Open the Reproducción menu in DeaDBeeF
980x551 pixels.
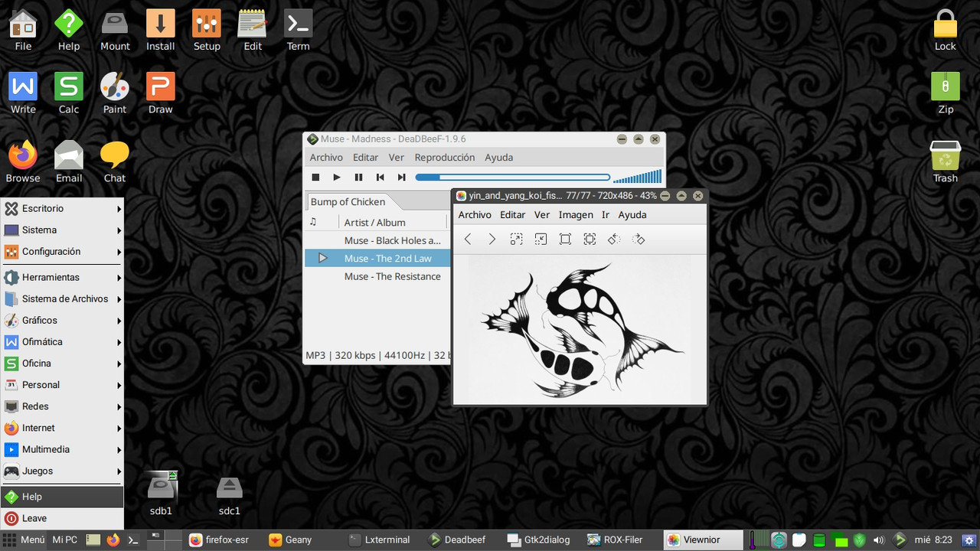tap(445, 158)
